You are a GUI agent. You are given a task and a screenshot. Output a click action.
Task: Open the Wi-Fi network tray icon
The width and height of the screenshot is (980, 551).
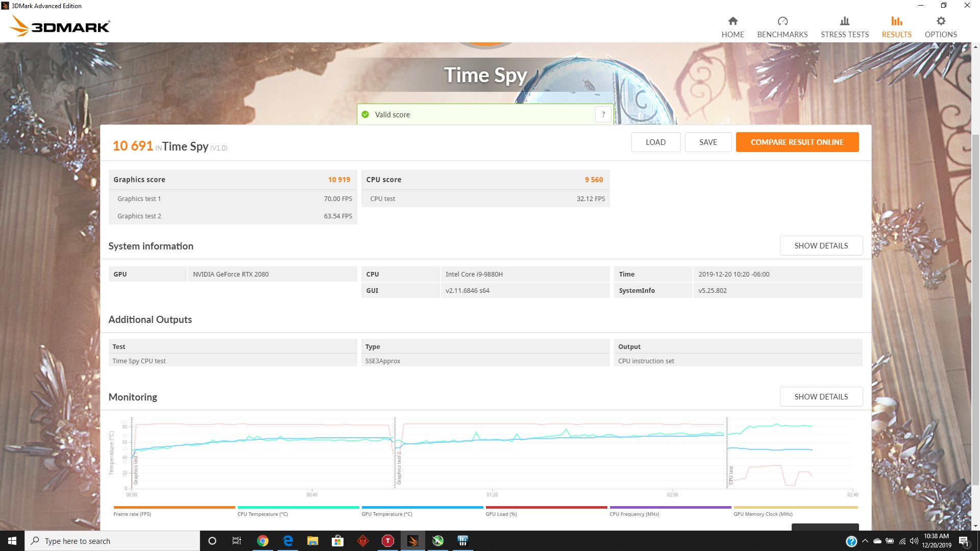point(902,541)
